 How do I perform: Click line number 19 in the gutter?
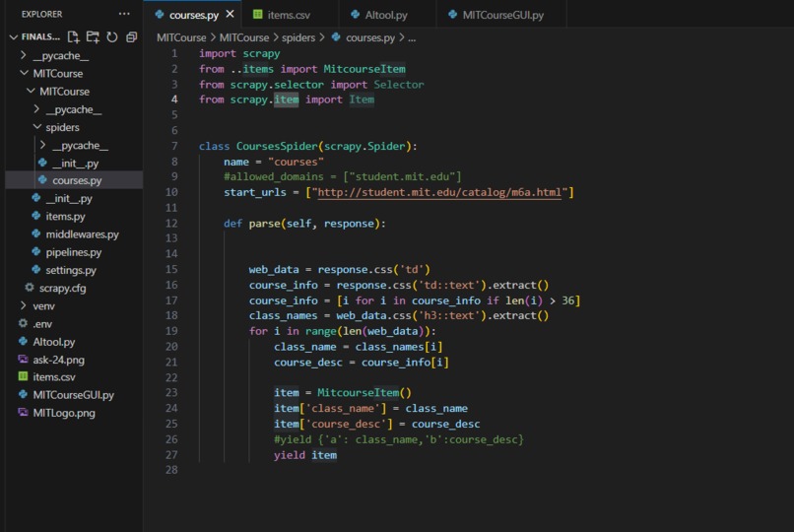[171, 331]
